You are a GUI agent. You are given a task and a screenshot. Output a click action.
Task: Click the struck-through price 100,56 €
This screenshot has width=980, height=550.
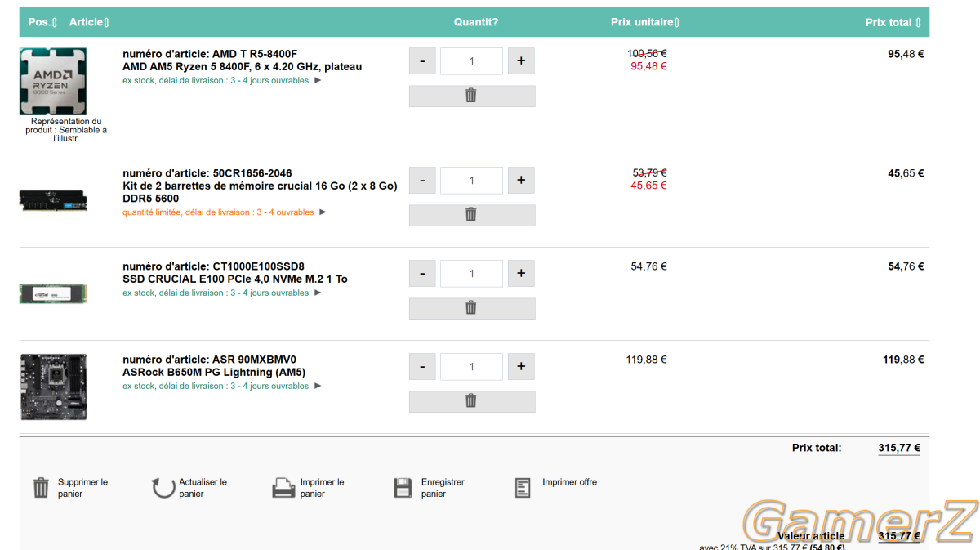pos(647,54)
